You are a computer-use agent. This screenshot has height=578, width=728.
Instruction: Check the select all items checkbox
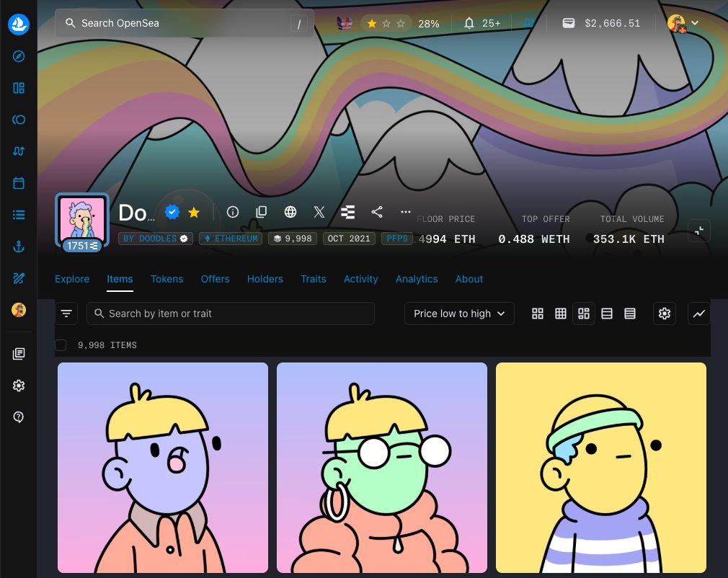61,345
